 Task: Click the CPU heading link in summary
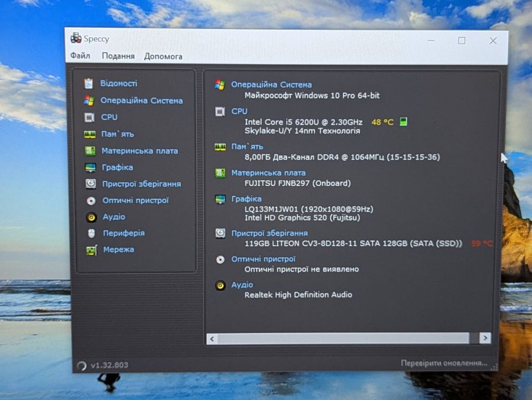point(239,111)
